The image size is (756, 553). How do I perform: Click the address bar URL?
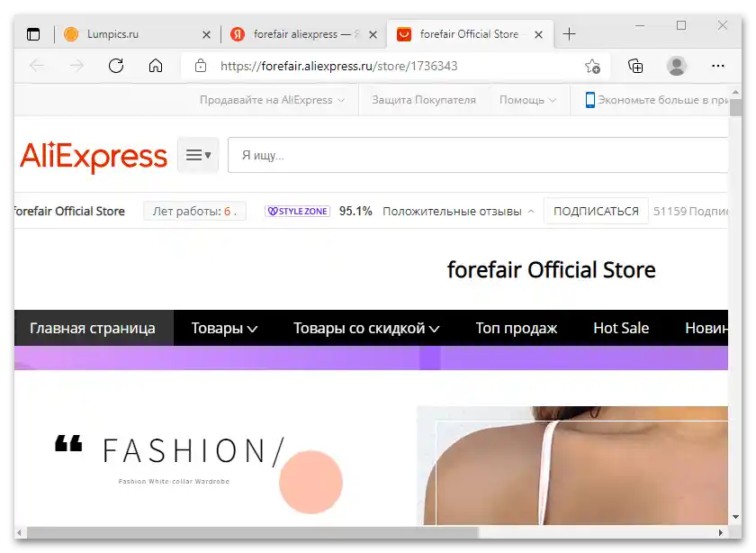pyautogui.click(x=339, y=66)
